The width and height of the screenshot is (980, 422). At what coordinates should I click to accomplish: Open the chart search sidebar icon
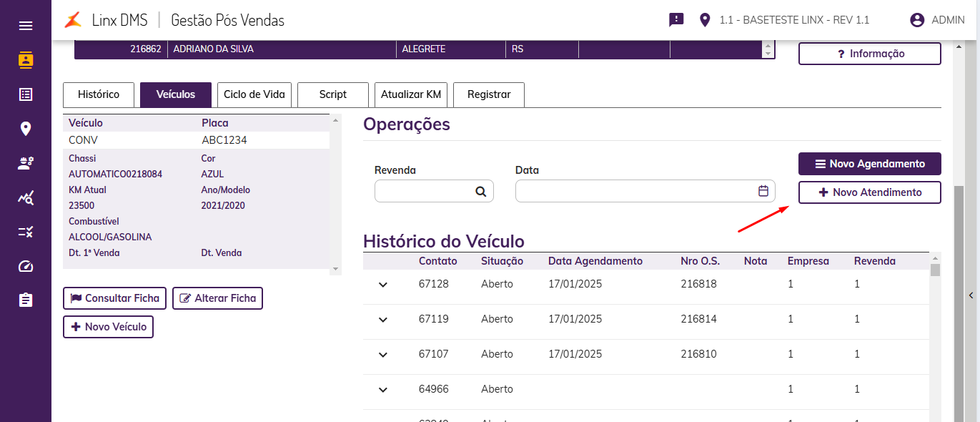point(26,197)
